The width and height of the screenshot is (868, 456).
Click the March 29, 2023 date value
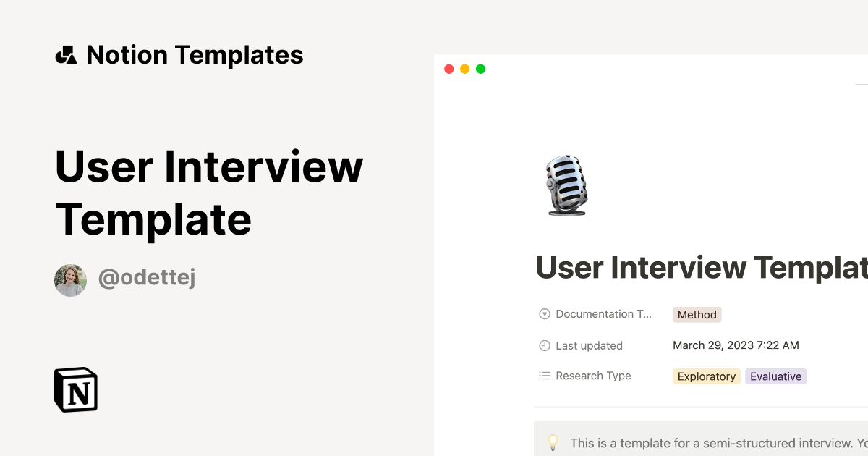click(736, 345)
